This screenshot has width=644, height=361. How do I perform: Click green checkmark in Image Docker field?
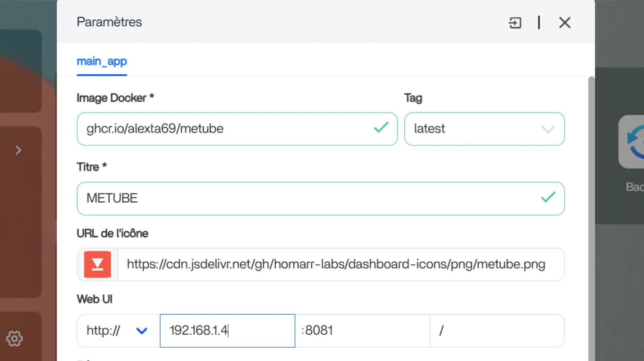click(x=381, y=128)
